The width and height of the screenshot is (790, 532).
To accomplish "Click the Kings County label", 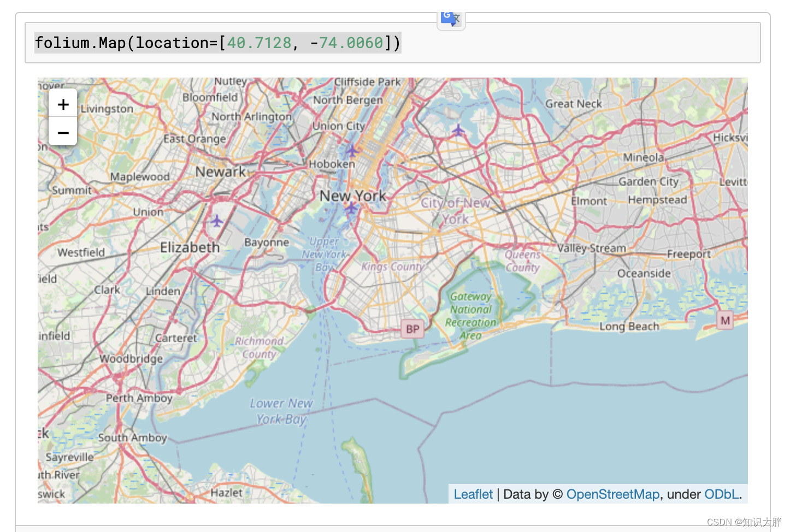I will click(392, 267).
